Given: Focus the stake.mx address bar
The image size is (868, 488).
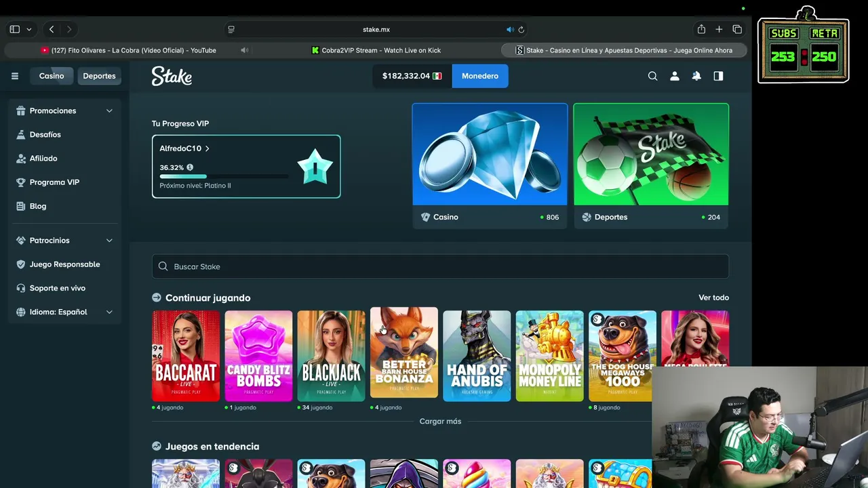Looking at the screenshot, I should [376, 29].
